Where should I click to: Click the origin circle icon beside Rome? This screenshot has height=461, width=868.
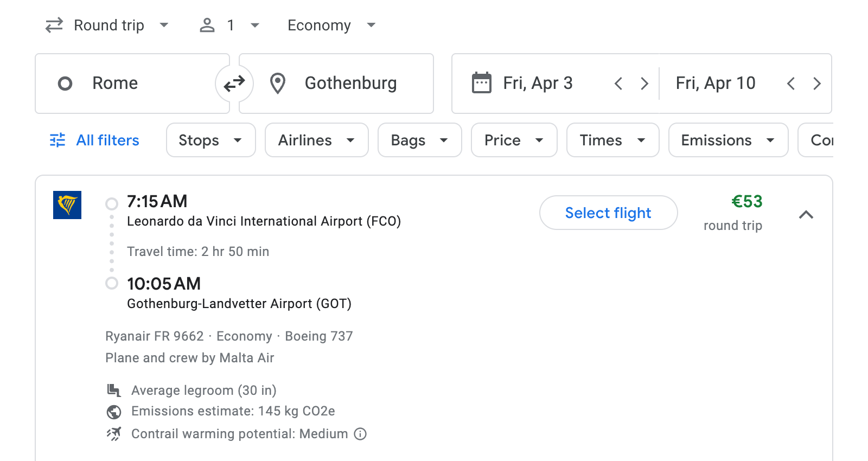point(65,83)
